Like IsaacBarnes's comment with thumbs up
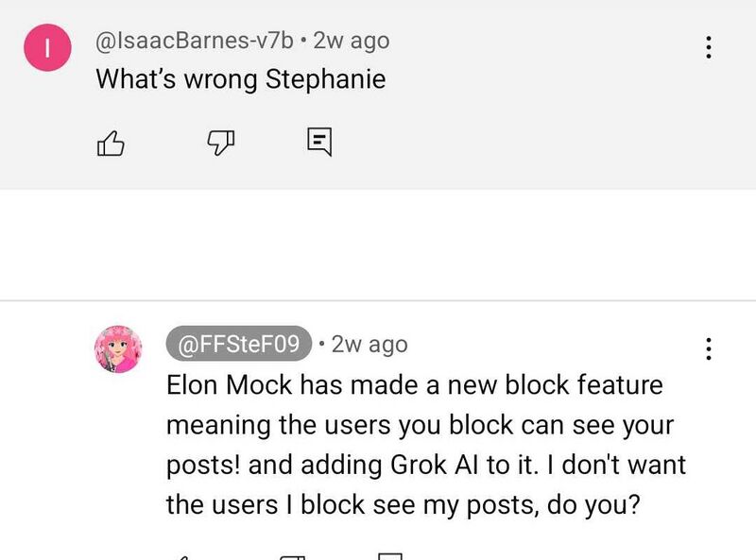 [112, 144]
